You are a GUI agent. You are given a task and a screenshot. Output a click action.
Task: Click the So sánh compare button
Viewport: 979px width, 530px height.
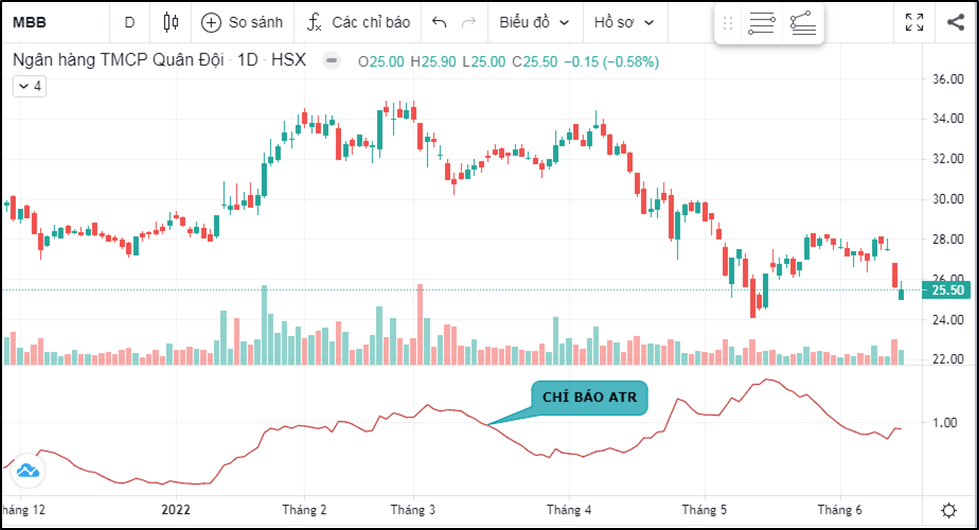coord(242,22)
